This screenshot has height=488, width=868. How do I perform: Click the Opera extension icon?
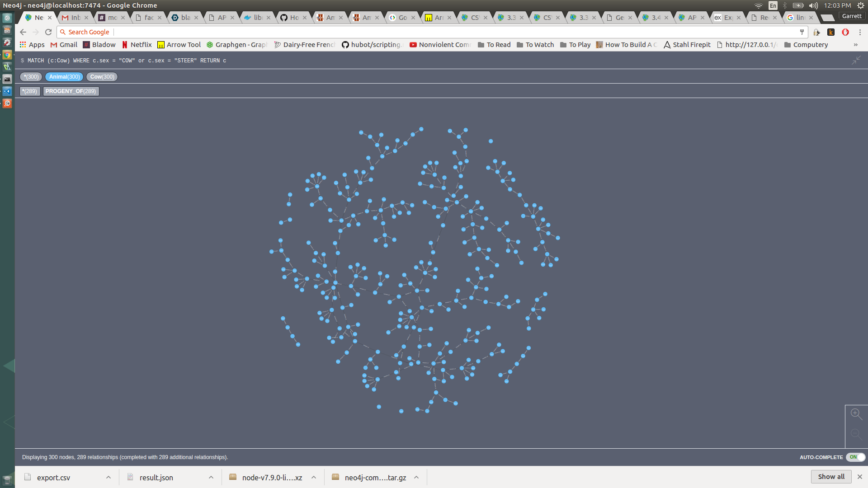pyautogui.click(x=845, y=32)
